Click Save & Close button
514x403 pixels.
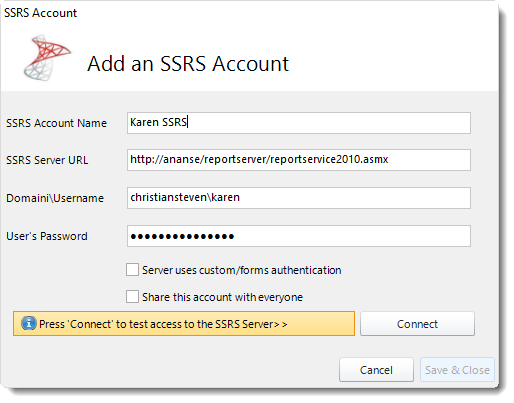pyautogui.click(x=457, y=370)
